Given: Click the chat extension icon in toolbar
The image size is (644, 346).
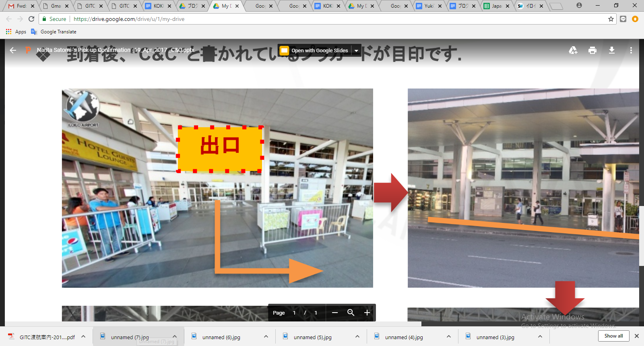Looking at the screenshot, I should (623, 19).
